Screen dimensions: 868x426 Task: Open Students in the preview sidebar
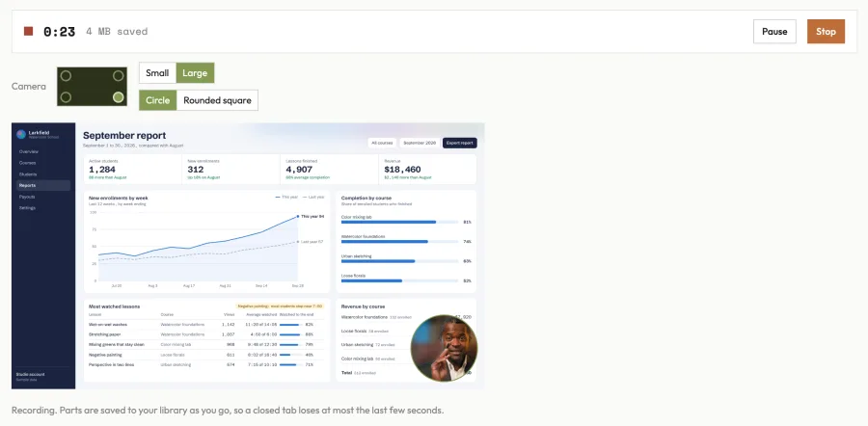(x=28, y=174)
